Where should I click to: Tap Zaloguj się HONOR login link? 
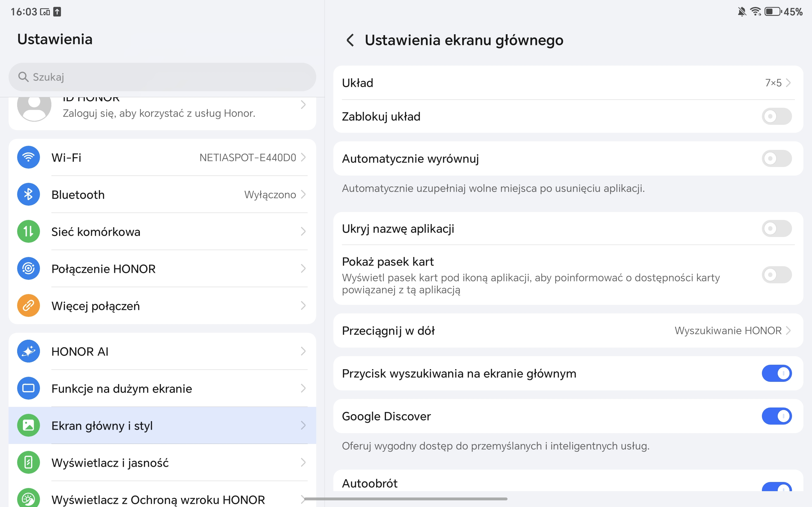[159, 113]
